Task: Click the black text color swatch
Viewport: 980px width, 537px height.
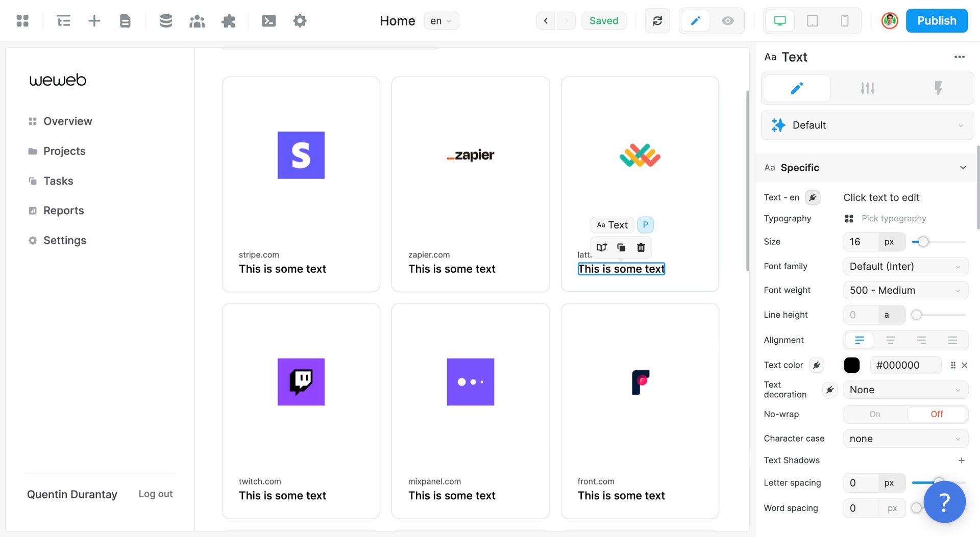Action: 852,365
